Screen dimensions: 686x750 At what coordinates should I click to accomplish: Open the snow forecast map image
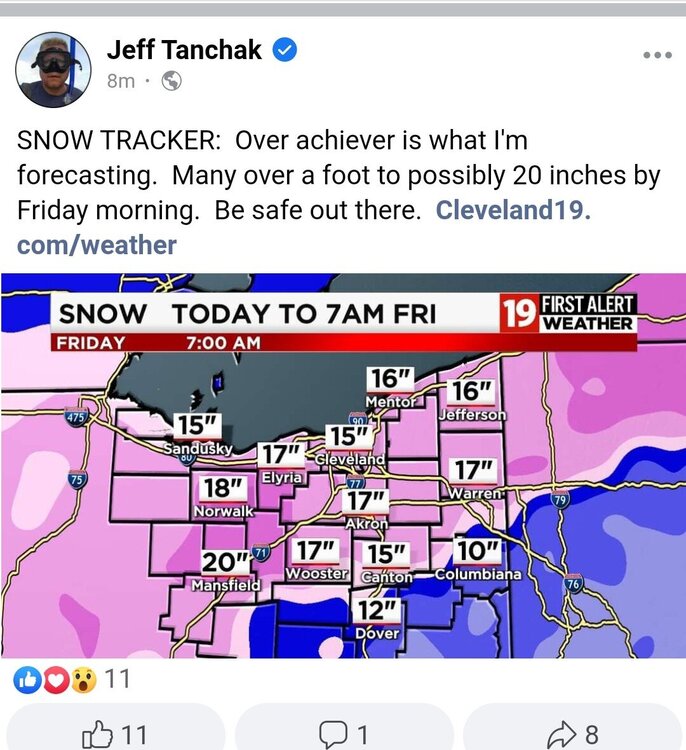pyautogui.click(x=343, y=465)
